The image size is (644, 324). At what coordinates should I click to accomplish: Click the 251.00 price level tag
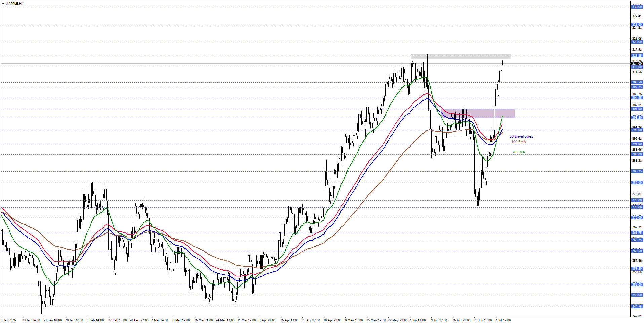point(637,284)
